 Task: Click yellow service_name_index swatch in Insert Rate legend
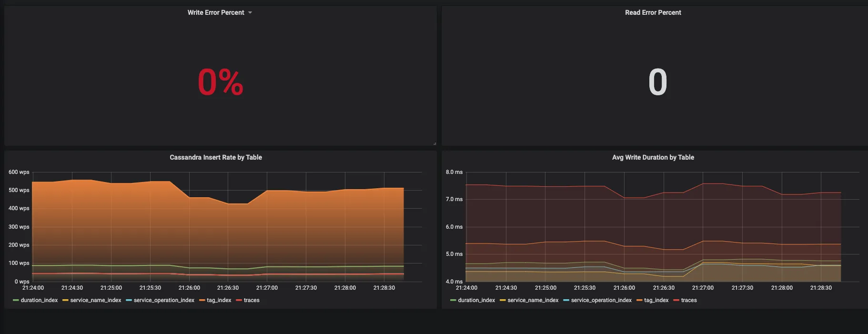[x=65, y=300]
